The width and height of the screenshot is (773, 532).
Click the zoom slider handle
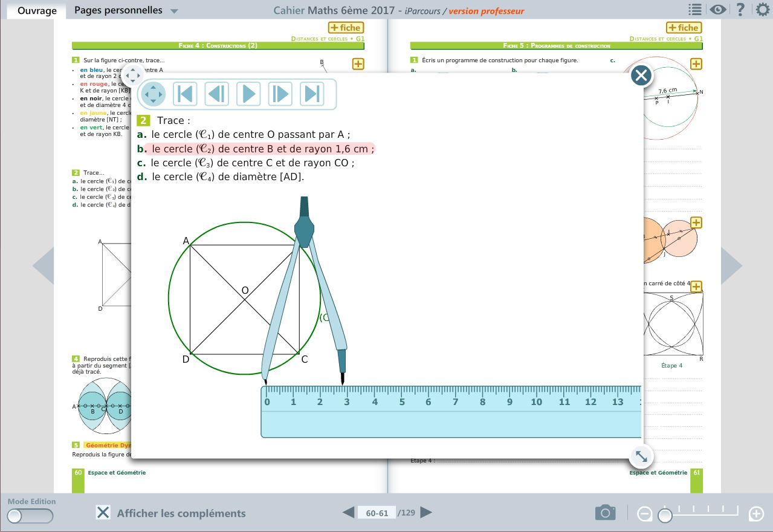pos(665,515)
